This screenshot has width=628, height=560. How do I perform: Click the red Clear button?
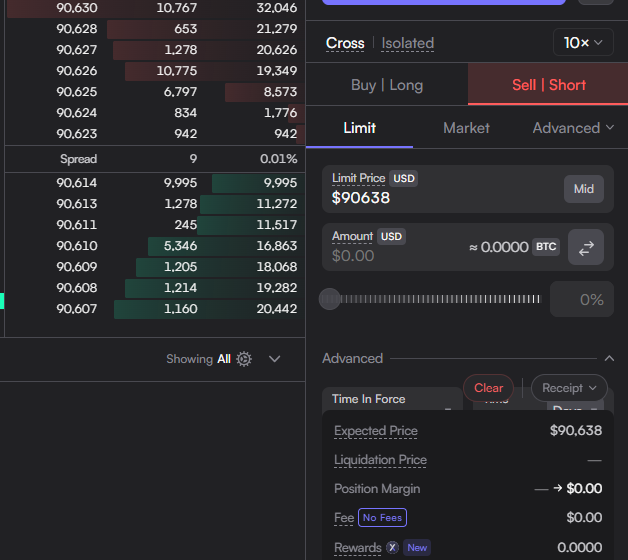pos(488,388)
